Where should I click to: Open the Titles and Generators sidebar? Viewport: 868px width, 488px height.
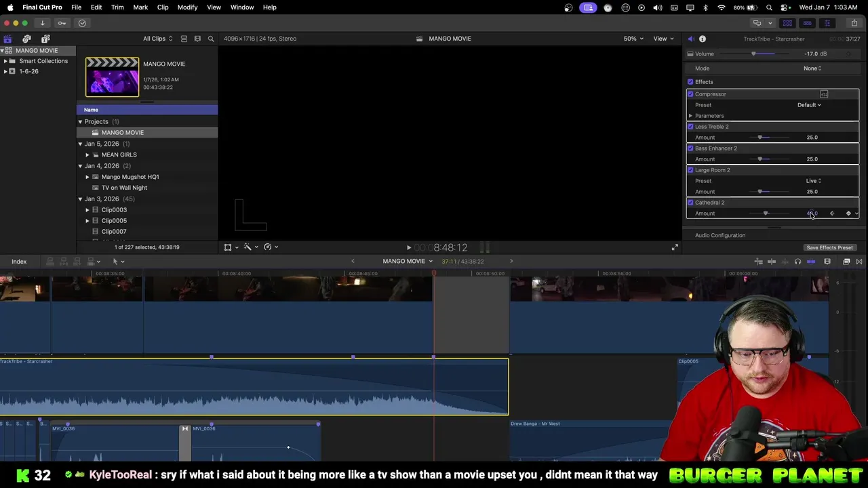(x=45, y=39)
